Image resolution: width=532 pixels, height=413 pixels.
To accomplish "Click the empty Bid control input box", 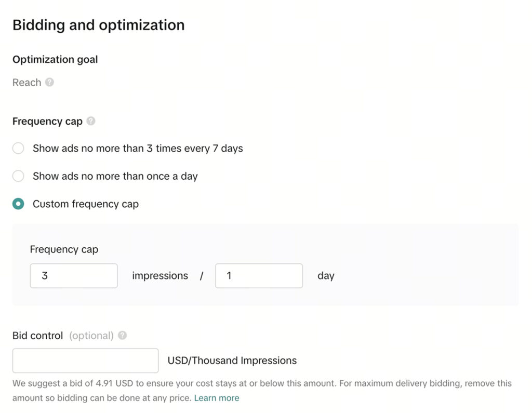I will (85, 361).
